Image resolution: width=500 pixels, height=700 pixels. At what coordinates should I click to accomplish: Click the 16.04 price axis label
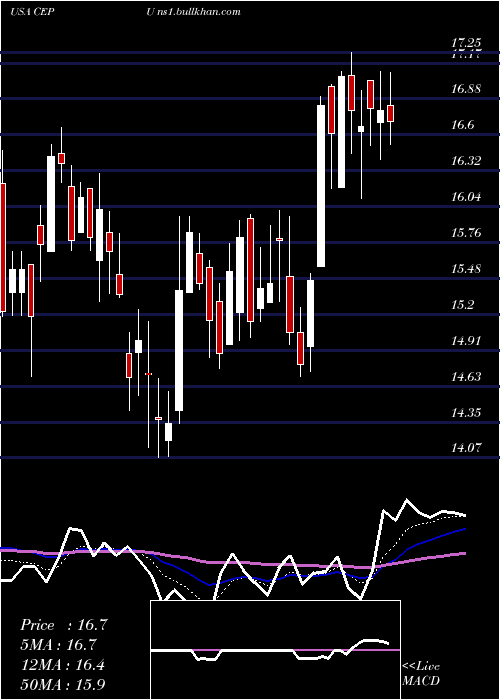click(466, 197)
